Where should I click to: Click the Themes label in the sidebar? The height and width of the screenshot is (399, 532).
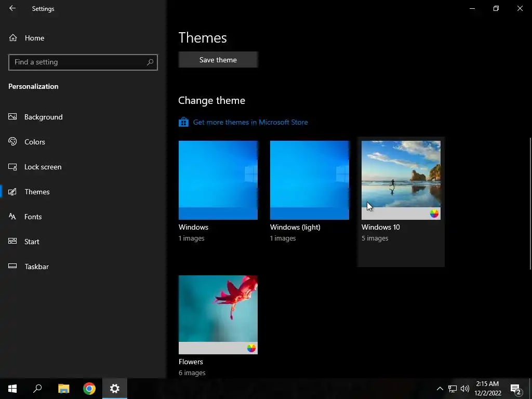[x=37, y=192]
